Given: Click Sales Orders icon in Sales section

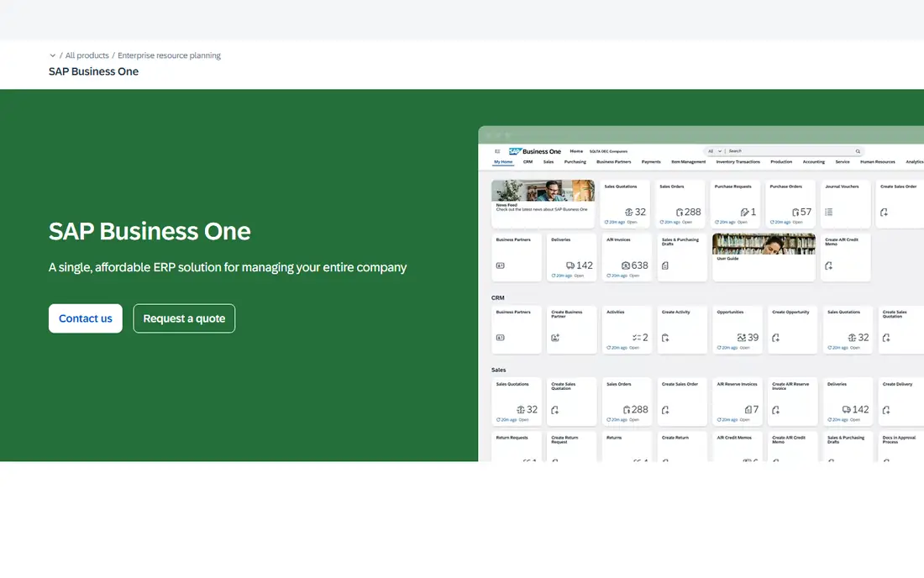Looking at the screenshot, I should (627, 409).
